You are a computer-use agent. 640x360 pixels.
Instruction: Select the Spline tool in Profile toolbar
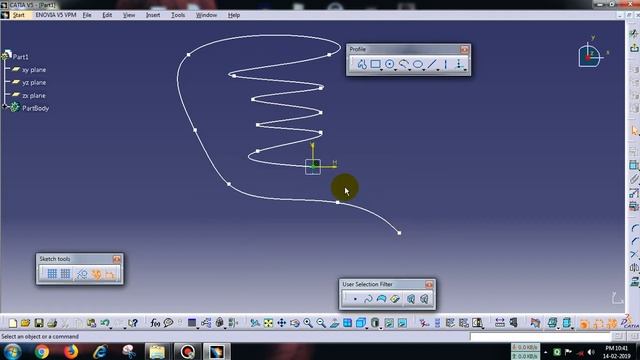[404, 64]
